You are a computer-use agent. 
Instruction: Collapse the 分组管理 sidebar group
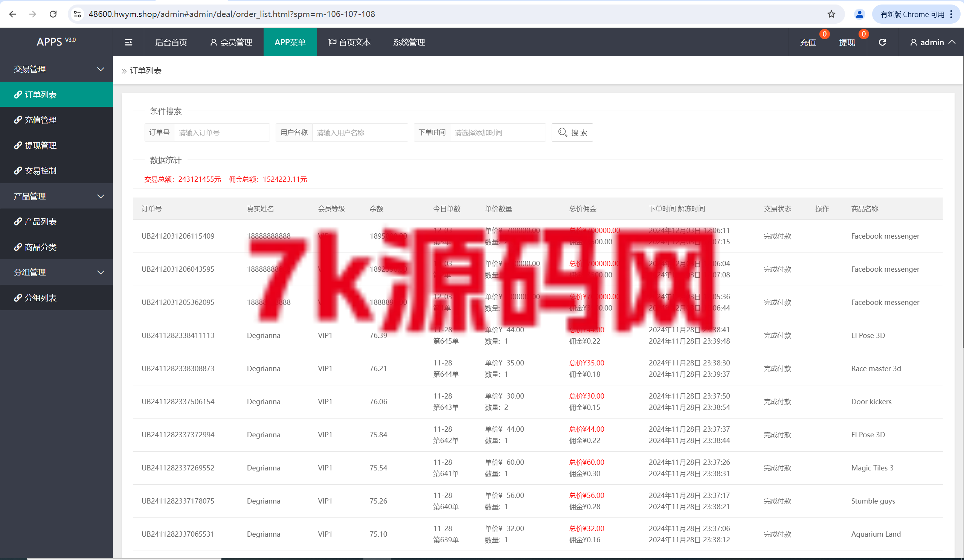(56, 272)
